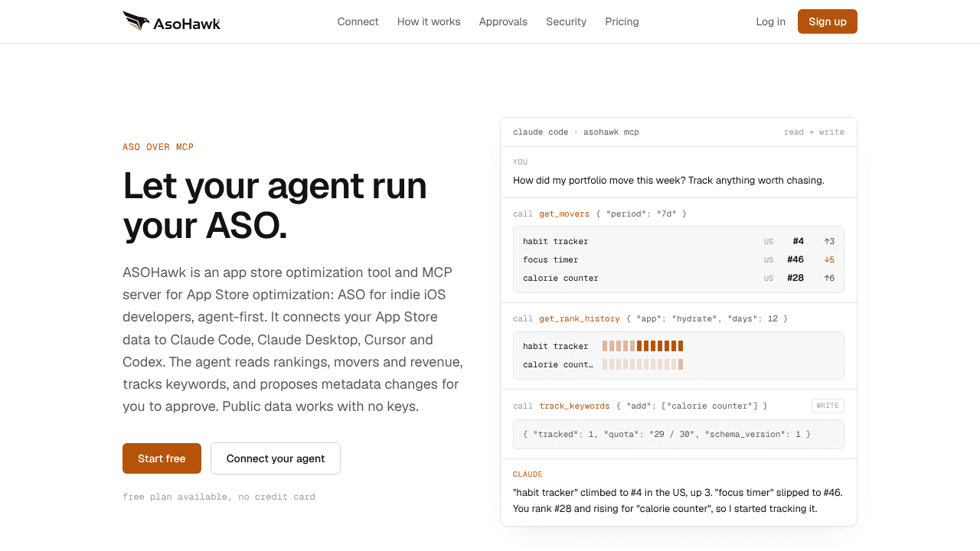Open the How it works nav item
The image size is (980, 551).
pos(429,21)
